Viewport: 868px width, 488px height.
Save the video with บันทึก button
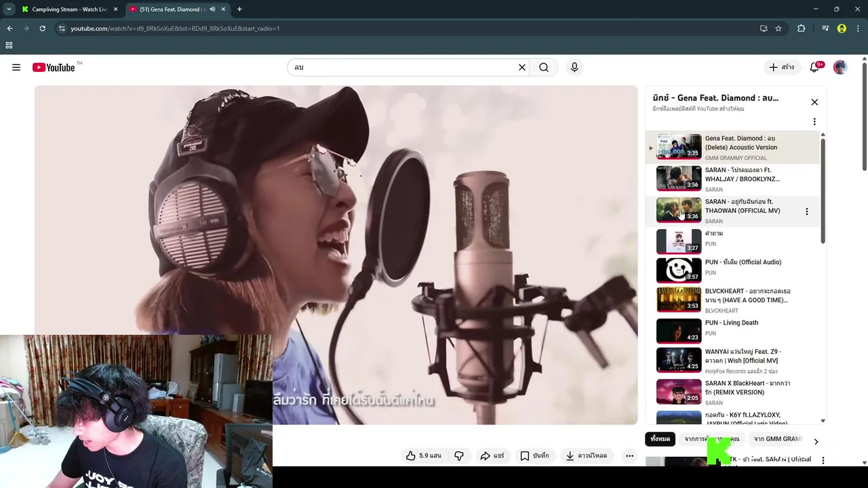(534, 456)
